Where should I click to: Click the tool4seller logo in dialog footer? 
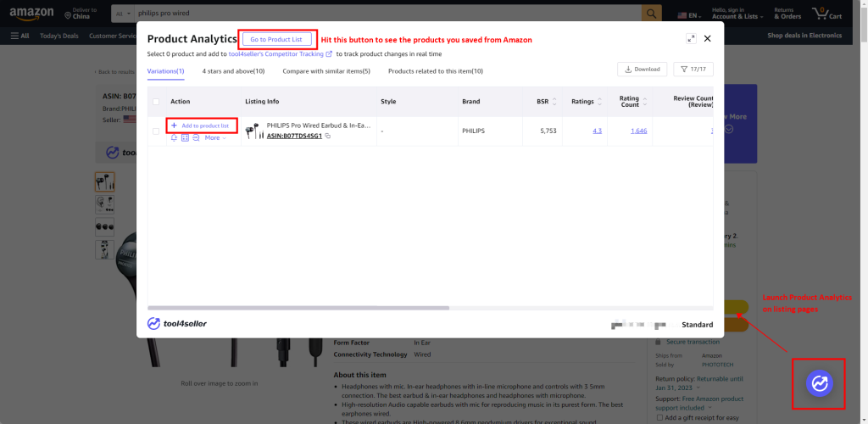tap(177, 323)
